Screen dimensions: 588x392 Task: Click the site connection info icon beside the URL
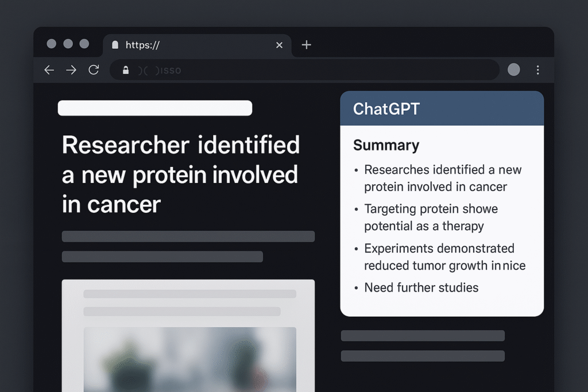click(126, 69)
